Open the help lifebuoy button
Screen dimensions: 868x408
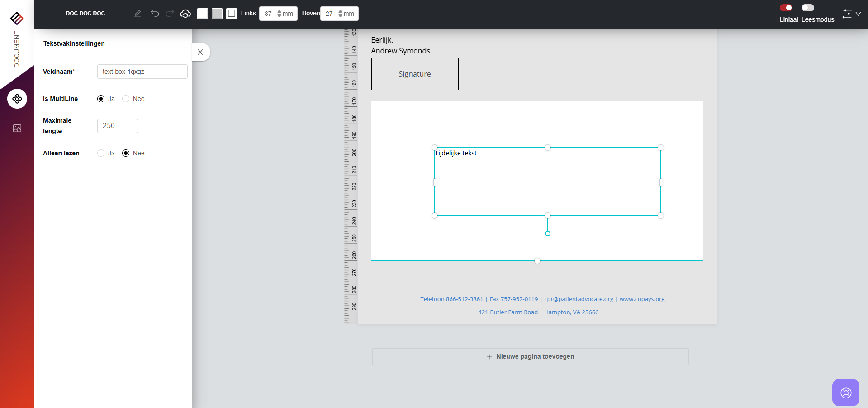845,392
